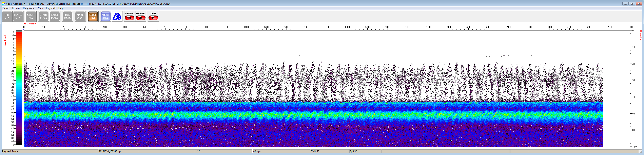
Task: Click the DTX application icon in title bar
Action: pyautogui.click(x=3, y=3)
